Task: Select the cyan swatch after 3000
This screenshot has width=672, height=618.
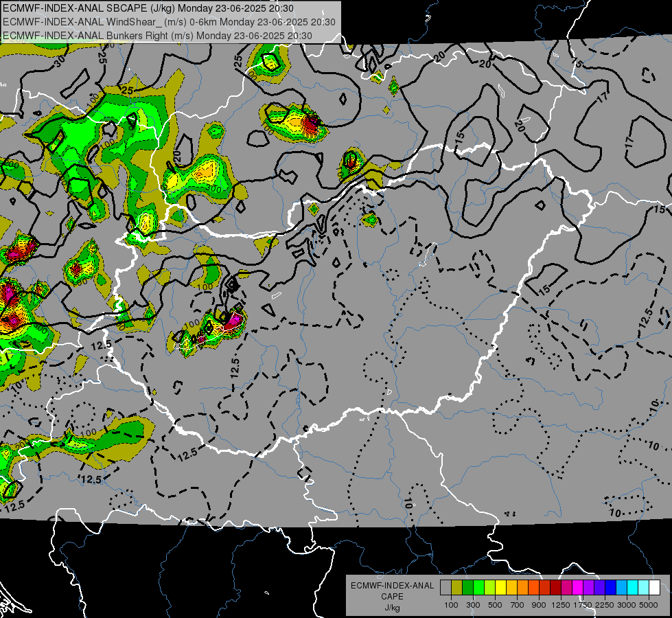Action: pos(633,588)
